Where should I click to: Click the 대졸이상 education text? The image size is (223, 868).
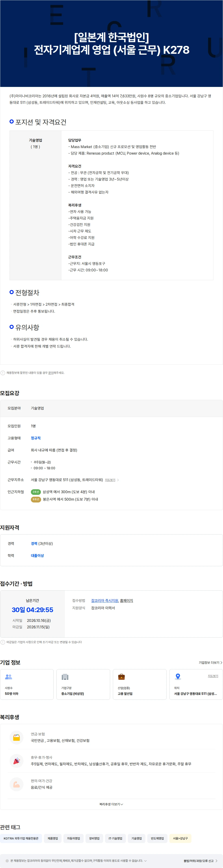point(37,555)
